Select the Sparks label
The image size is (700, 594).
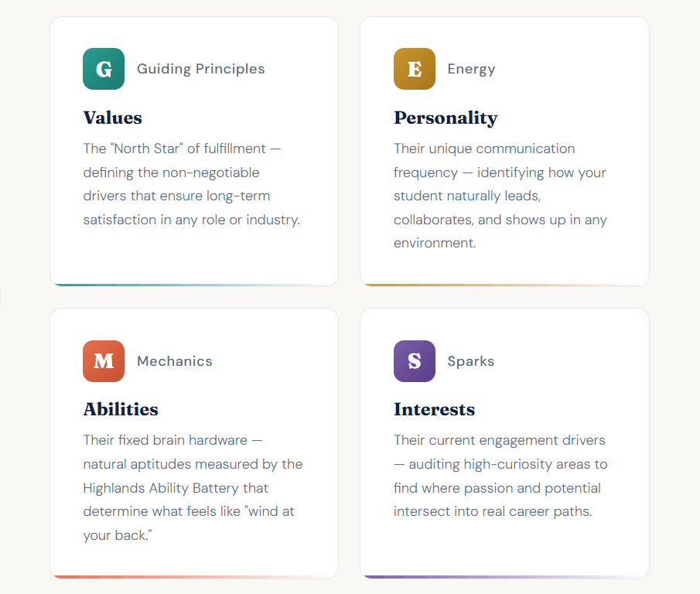click(470, 361)
